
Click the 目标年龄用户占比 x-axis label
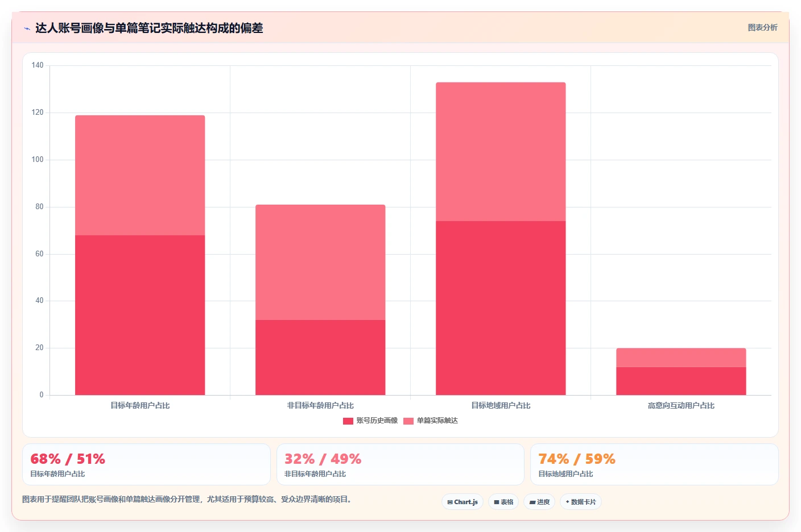(140, 405)
